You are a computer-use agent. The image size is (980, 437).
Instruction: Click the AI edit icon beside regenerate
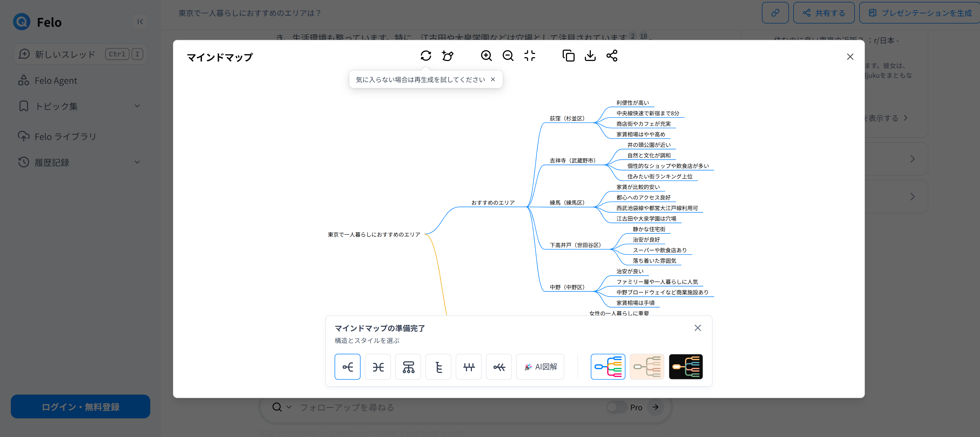pos(447,56)
